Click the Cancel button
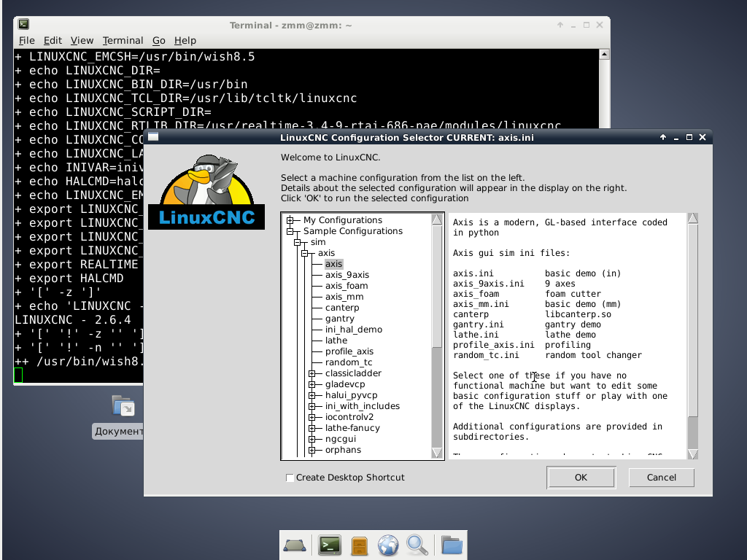Screen dimensions: 747x560 point(661,478)
